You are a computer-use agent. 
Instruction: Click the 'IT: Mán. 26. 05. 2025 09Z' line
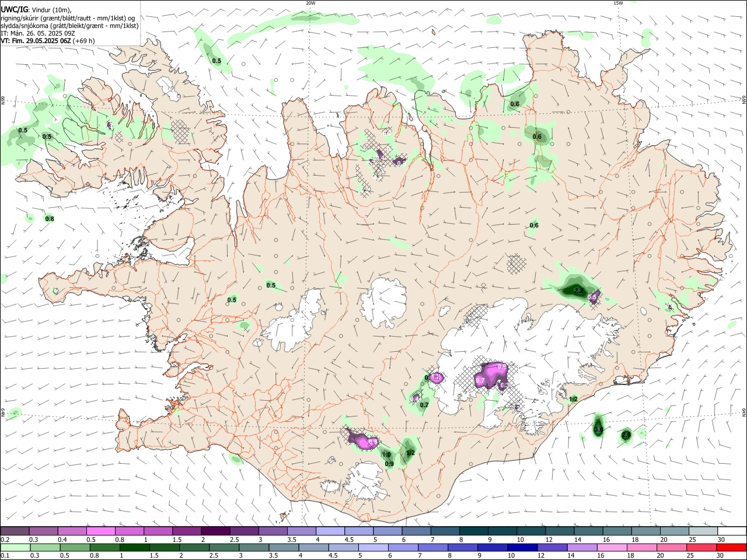coord(38,33)
